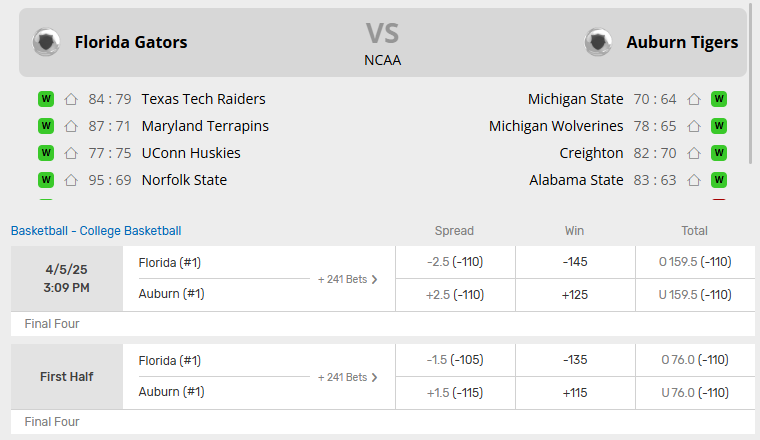Click the home icon next to Norfolk State
The height and width of the screenshot is (440, 760).
click(x=71, y=180)
